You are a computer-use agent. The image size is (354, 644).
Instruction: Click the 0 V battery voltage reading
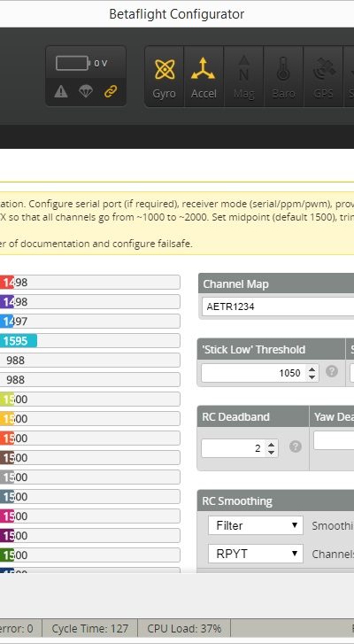[101, 63]
